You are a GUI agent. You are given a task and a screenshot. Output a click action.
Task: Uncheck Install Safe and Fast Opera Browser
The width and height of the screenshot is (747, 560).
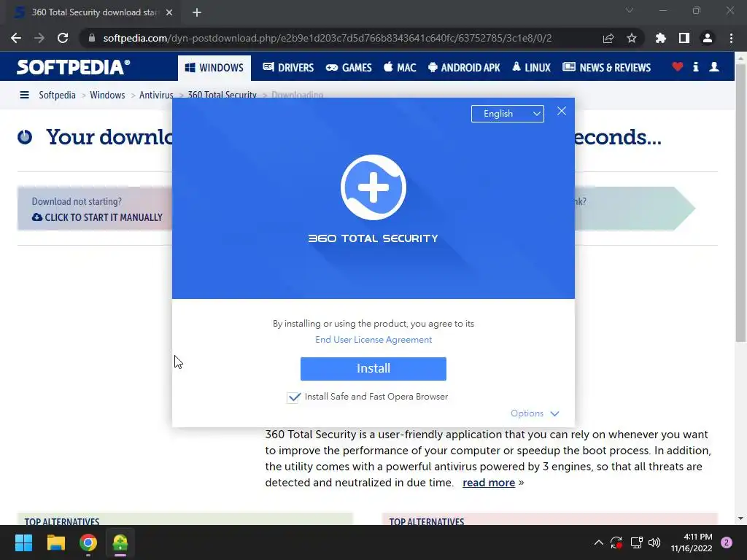pos(293,397)
